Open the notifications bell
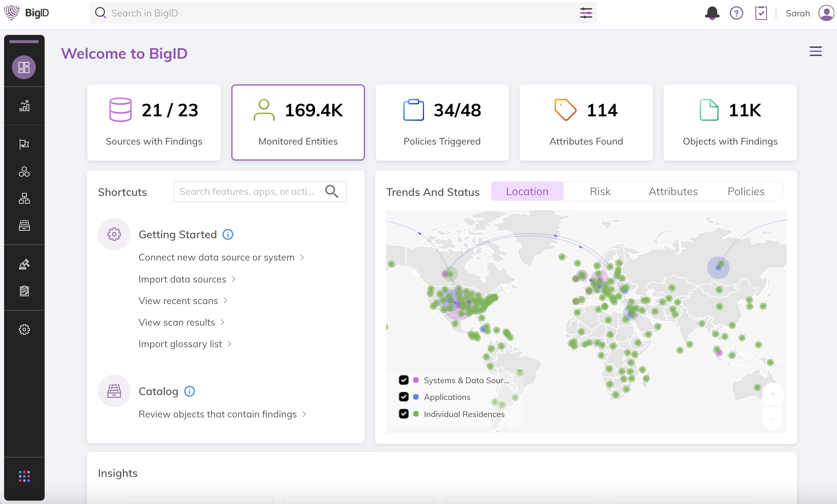This screenshot has width=837, height=504. [712, 13]
